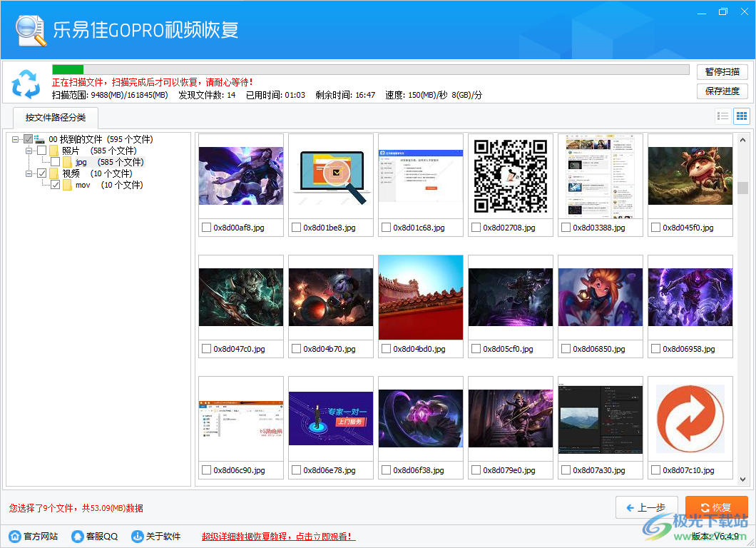Select tree row jpg (585 个文件)

point(109,162)
